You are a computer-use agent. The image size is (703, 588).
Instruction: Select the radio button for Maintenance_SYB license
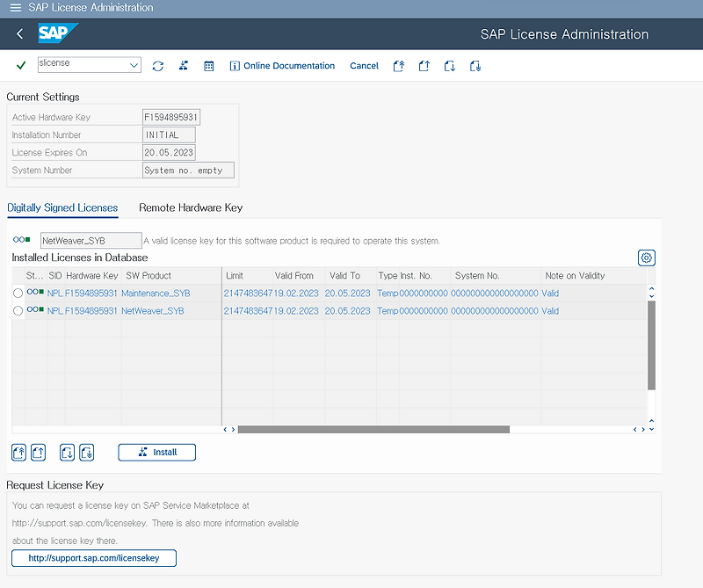[x=18, y=293]
